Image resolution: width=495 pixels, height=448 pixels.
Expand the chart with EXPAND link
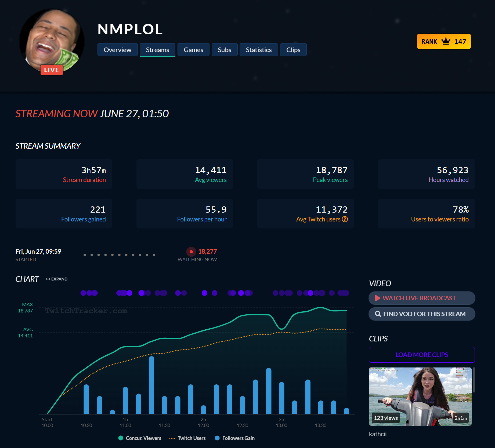click(57, 279)
